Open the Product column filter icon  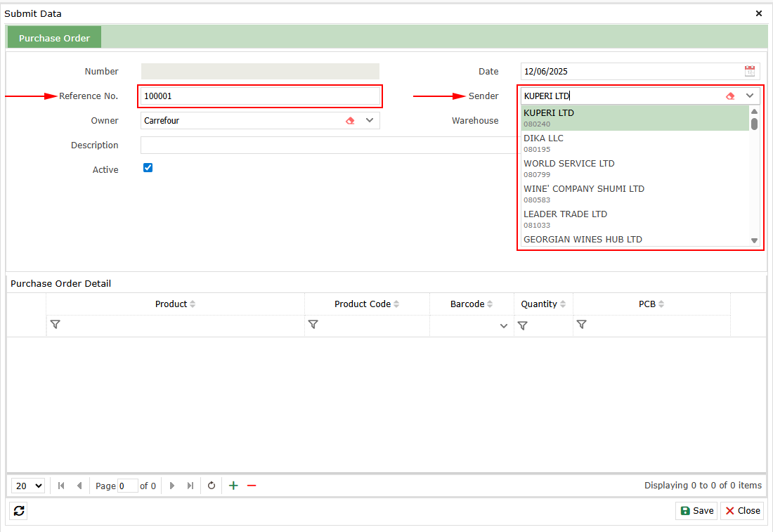pyautogui.click(x=56, y=325)
